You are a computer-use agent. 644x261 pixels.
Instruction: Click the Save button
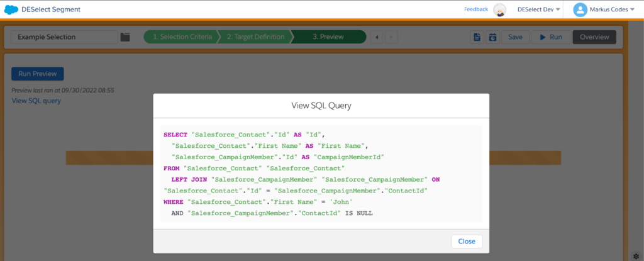(x=515, y=37)
